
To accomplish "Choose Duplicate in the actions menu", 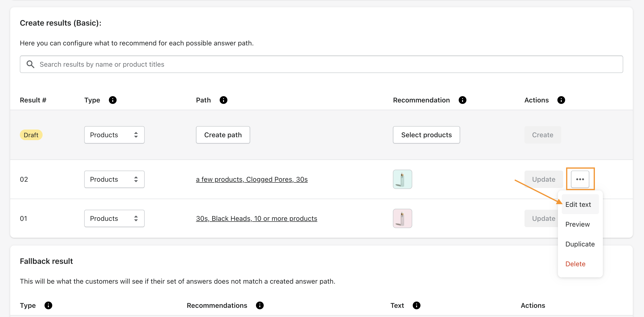I will [580, 244].
